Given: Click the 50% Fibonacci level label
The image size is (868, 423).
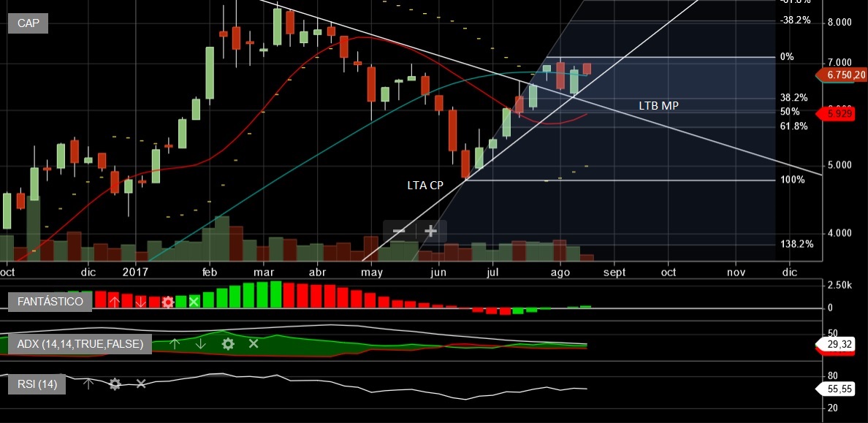Looking at the screenshot, I should 790,111.
